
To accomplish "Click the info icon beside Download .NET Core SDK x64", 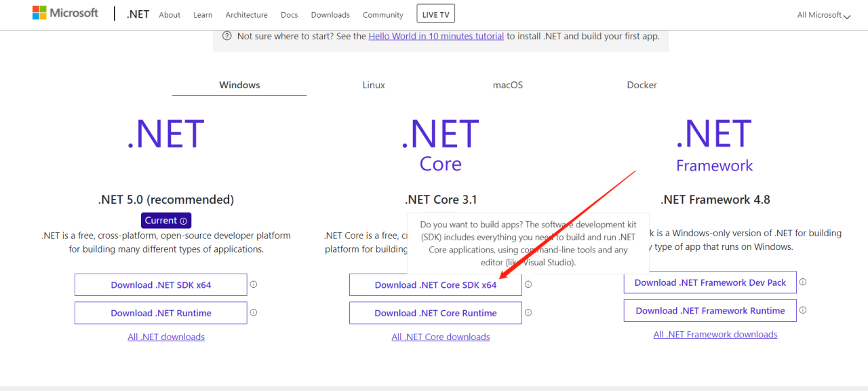I will (528, 284).
